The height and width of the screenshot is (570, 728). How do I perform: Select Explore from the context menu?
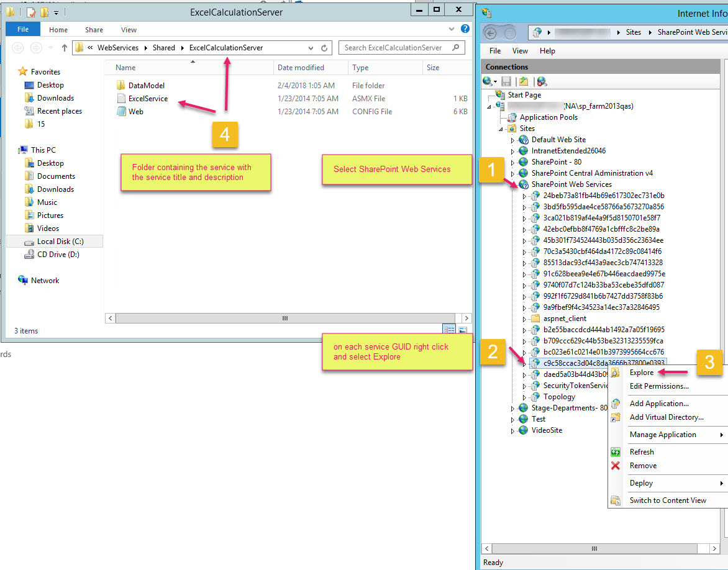point(640,373)
